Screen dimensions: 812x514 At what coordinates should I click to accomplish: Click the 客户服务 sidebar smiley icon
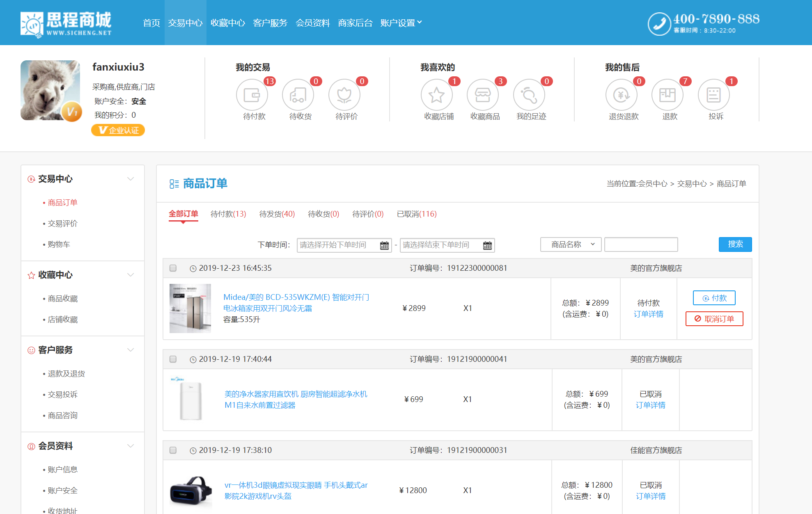tap(31, 350)
